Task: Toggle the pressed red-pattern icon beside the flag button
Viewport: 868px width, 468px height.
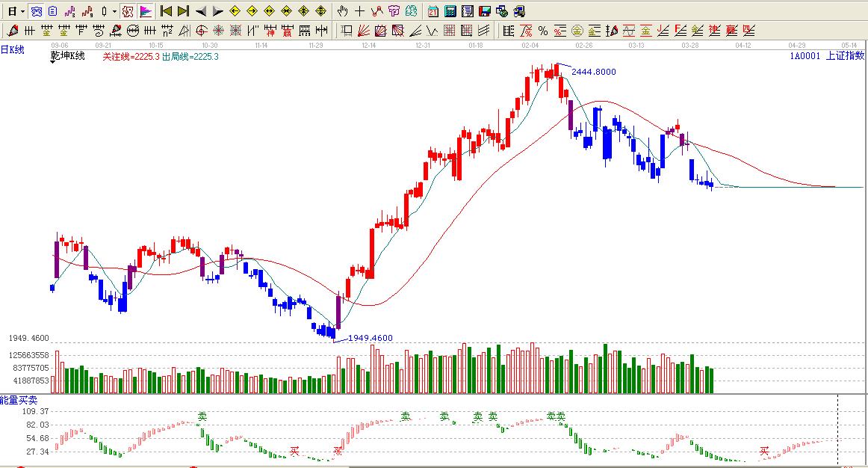Action: pyautogui.click(x=128, y=11)
